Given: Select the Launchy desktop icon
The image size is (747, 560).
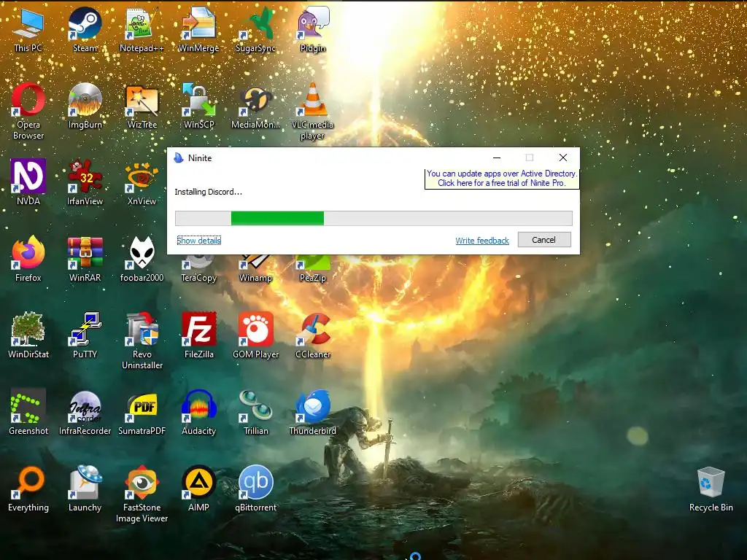Looking at the screenshot, I should point(85,489).
